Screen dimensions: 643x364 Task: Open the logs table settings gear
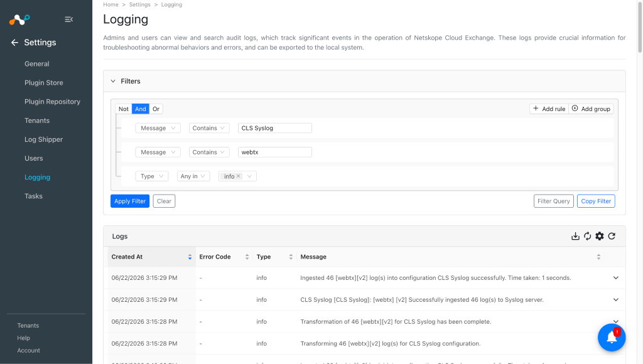coord(600,236)
